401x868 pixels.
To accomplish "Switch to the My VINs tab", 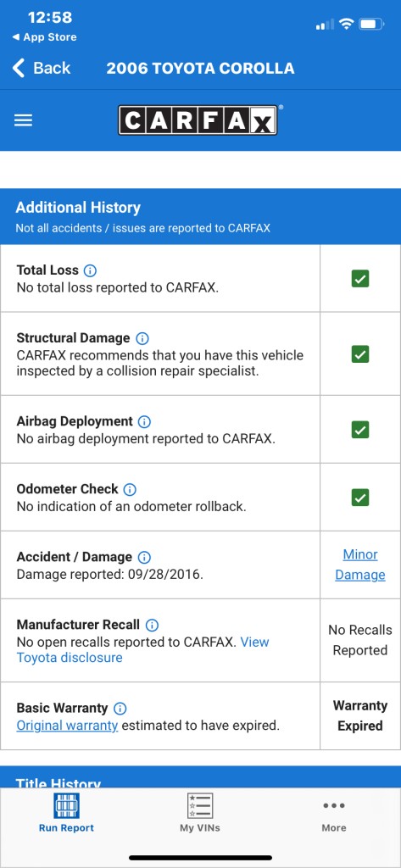I will pos(200,813).
